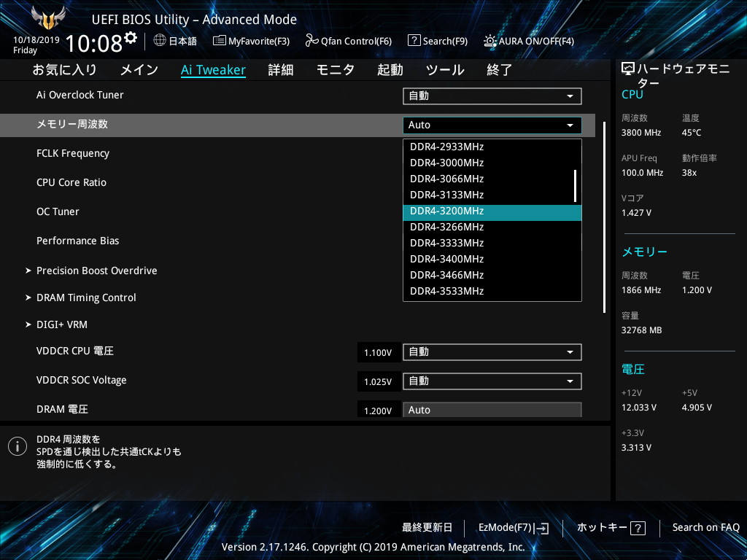Click the 10/18/2019 date text
Viewport: 747px width, 560px height.
pos(36,40)
